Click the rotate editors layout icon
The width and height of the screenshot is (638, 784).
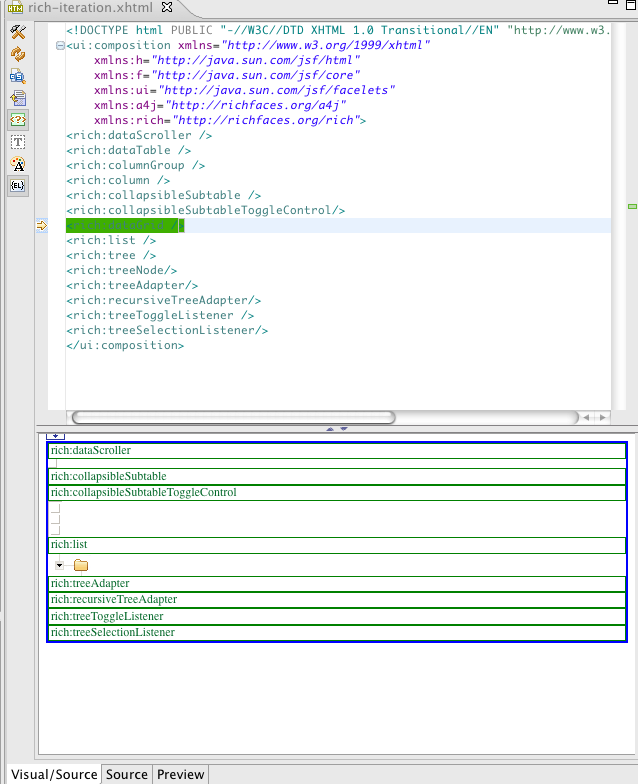(18, 98)
